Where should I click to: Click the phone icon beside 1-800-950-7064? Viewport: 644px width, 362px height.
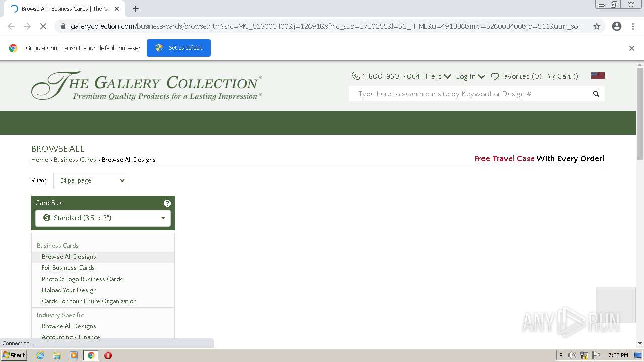click(x=355, y=76)
